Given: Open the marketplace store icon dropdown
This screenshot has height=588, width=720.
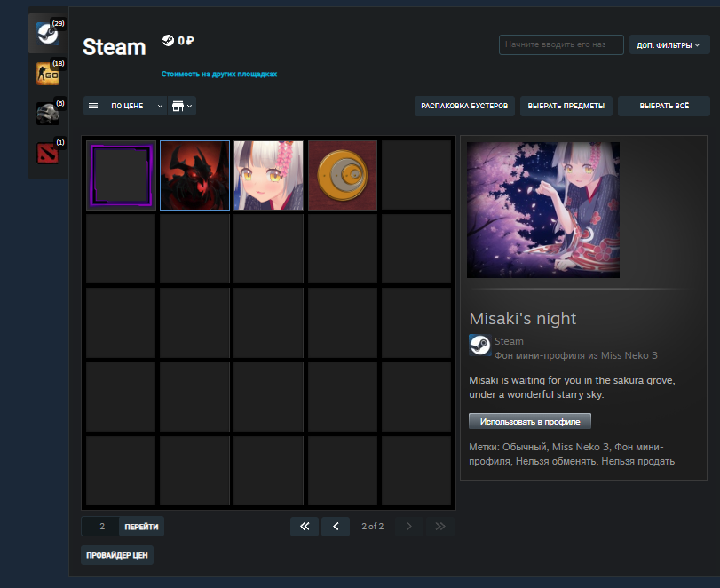Looking at the screenshot, I should [x=182, y=106].
